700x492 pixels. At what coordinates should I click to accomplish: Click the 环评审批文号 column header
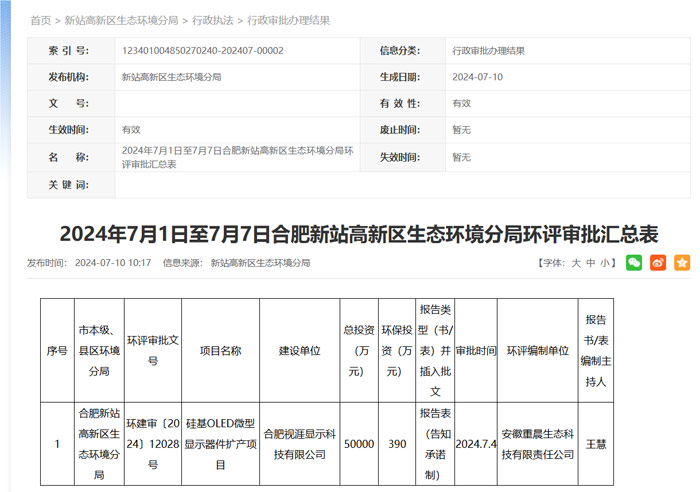(153, 350)
